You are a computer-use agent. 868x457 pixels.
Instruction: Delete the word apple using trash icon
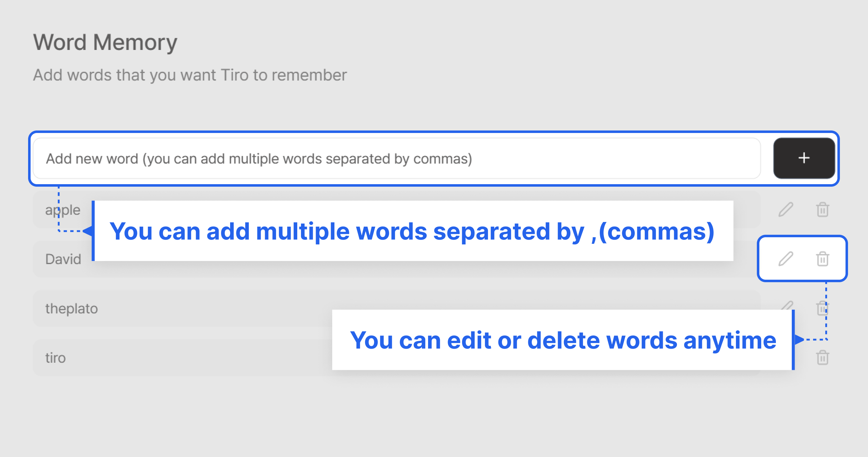tap(822, 209)
